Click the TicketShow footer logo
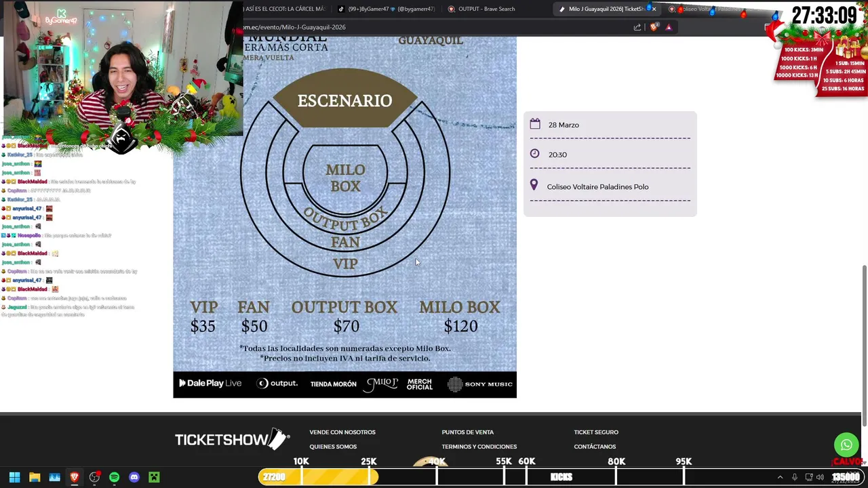Image resolution: width=868 pixels, height=488 pixels. click(x=233, y=439)
